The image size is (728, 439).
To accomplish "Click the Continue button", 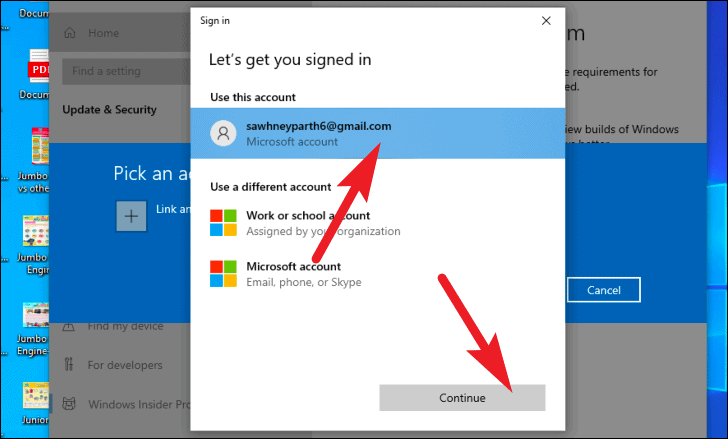I will click(462, 398).
